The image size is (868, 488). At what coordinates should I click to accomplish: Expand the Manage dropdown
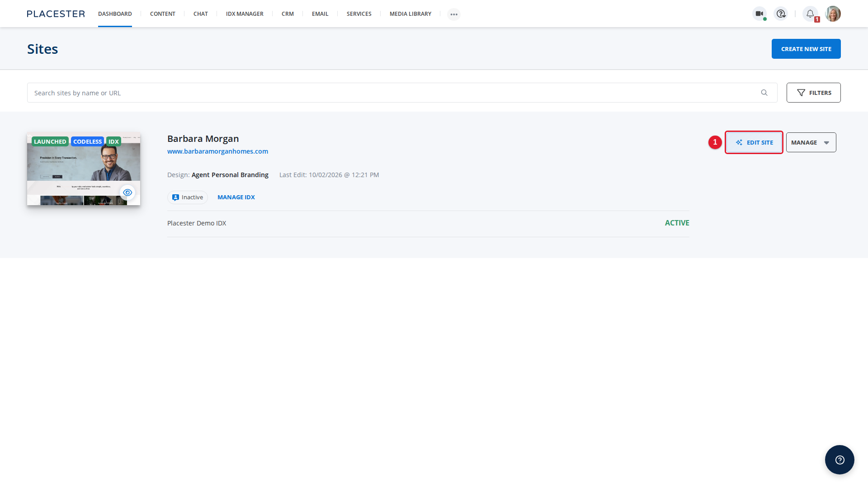pos(811,142)
